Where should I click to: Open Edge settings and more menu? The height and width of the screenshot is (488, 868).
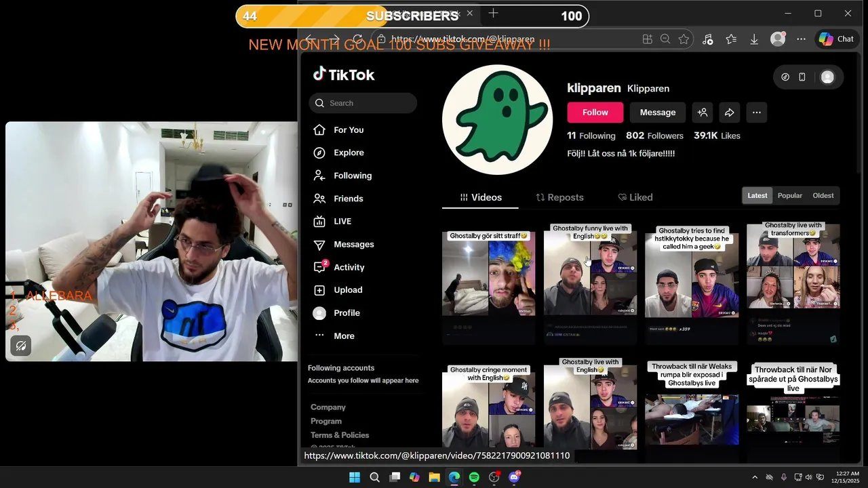[801, 39]
